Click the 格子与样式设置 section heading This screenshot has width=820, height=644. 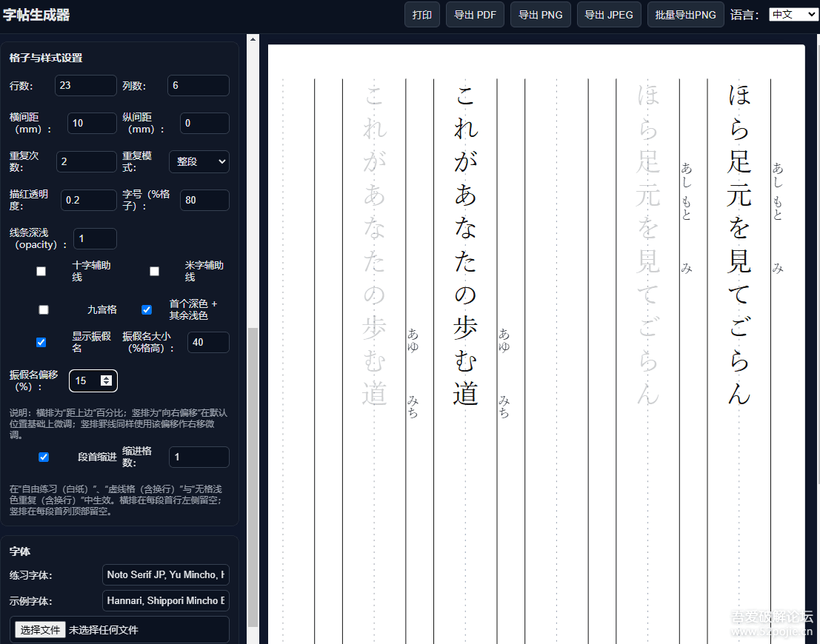(x=46, y=58)
